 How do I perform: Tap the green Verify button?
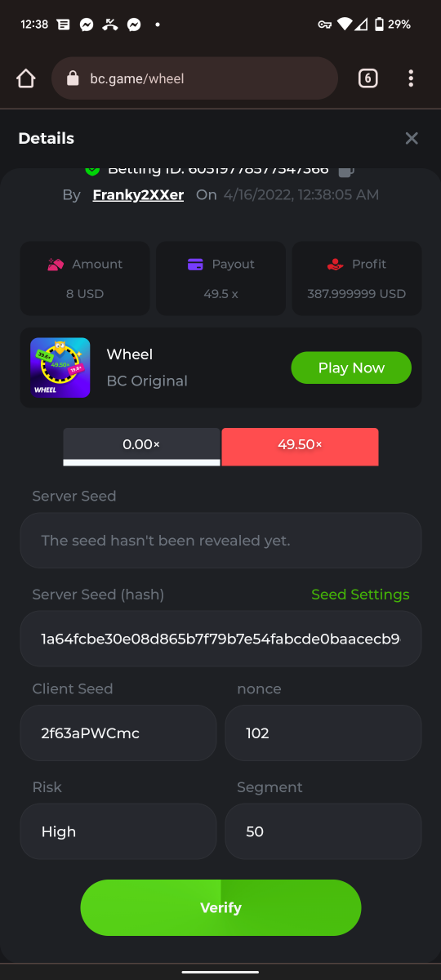(x=220, y=907)
